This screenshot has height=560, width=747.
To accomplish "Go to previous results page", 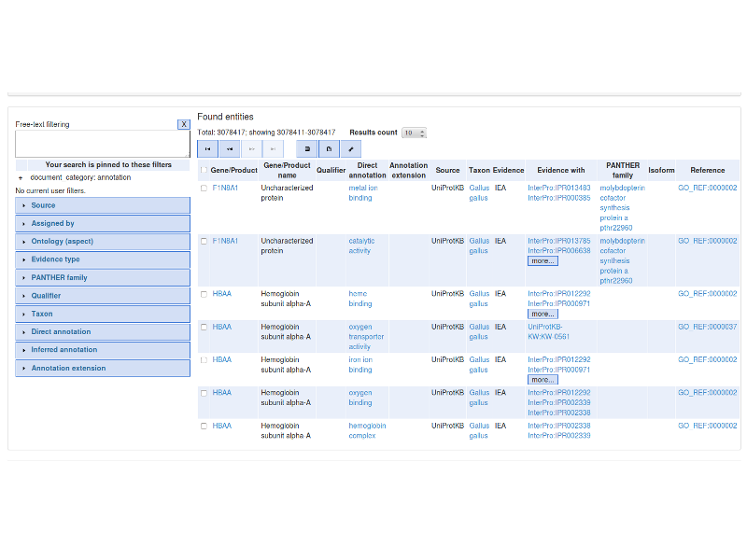I will point(229,148).
